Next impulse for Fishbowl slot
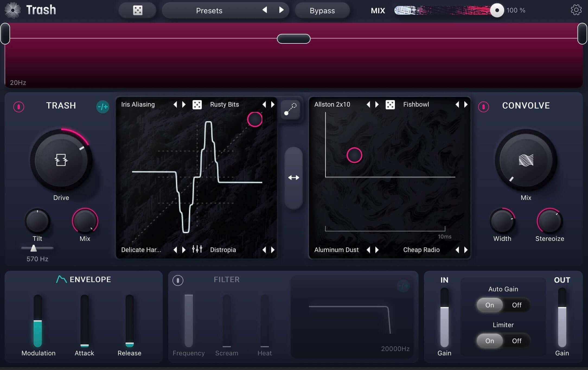Image resolution: width=588 pixels, height=370 pixels. coord(466,104)
